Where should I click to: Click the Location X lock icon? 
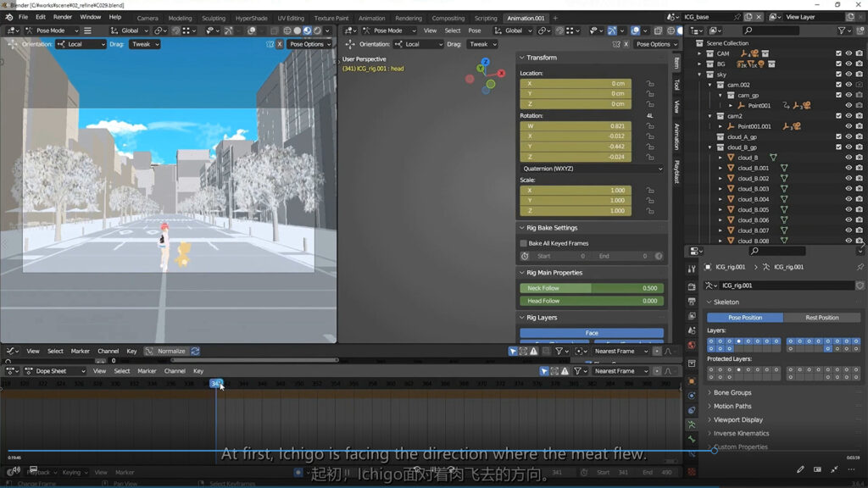650,84
